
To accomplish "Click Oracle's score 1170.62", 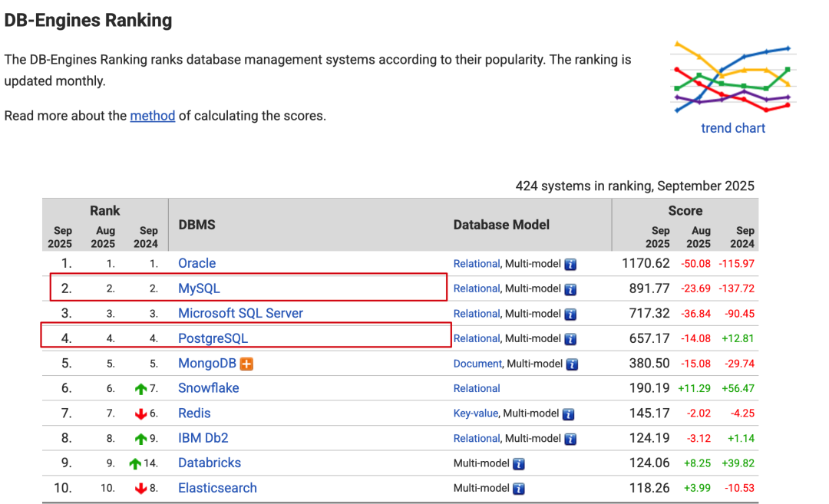I will click(x=646, y=263).
